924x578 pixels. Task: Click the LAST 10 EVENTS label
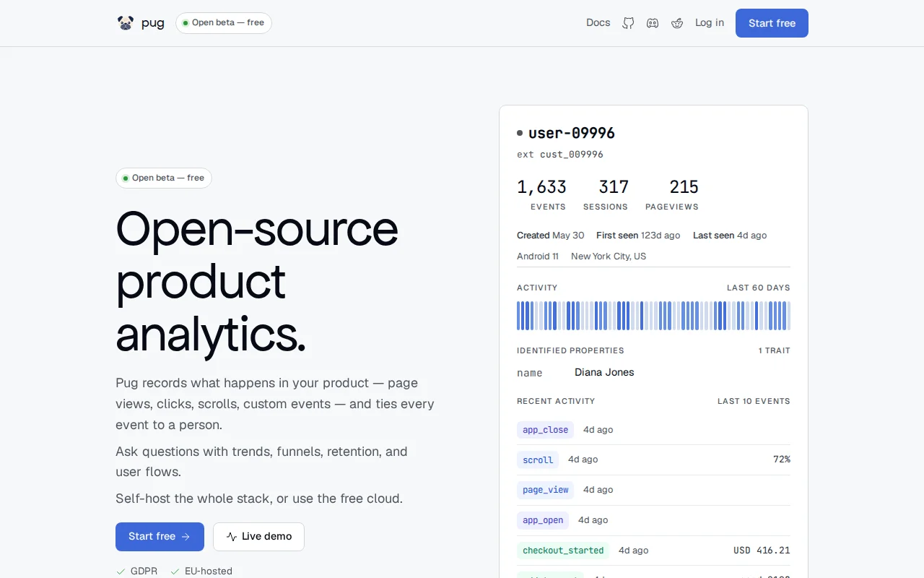pyautogui.click(x=754, y=401)
